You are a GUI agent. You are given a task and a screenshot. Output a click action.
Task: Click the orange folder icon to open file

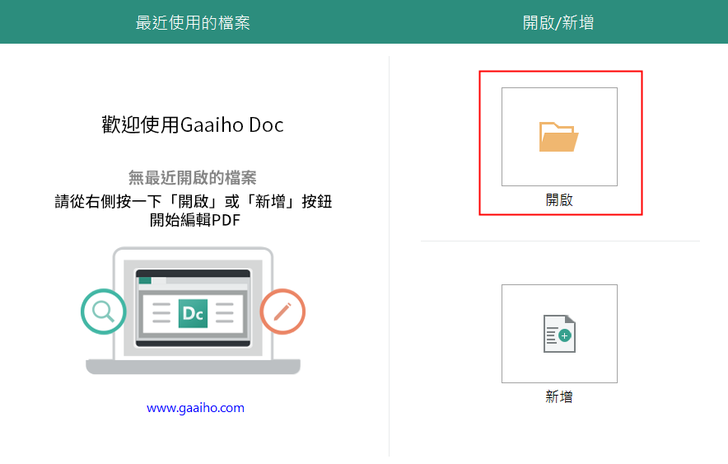pos(559,137)
